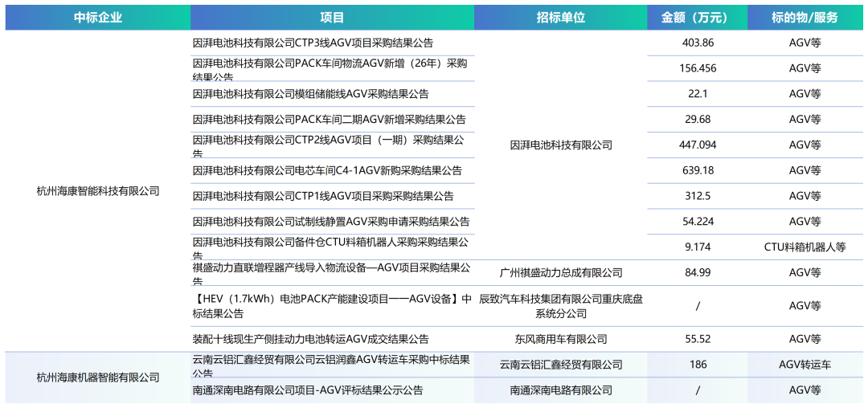
Task: Click 云南云铝汇鑫经贸有限公司 in 招标单位 column
Action: point(561,365)
